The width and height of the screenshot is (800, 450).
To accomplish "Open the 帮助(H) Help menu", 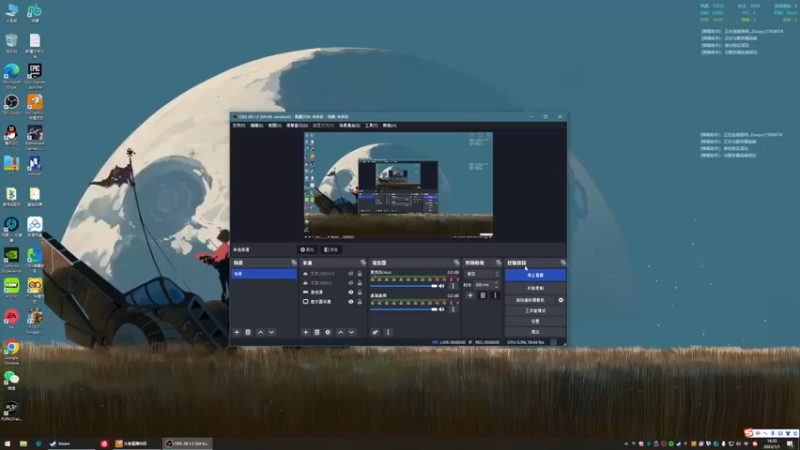I will pos(389,126).
